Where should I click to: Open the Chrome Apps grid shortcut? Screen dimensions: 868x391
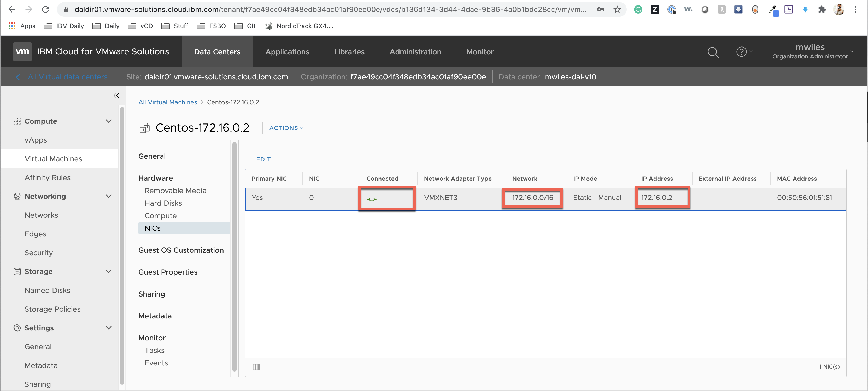[12, 26]
